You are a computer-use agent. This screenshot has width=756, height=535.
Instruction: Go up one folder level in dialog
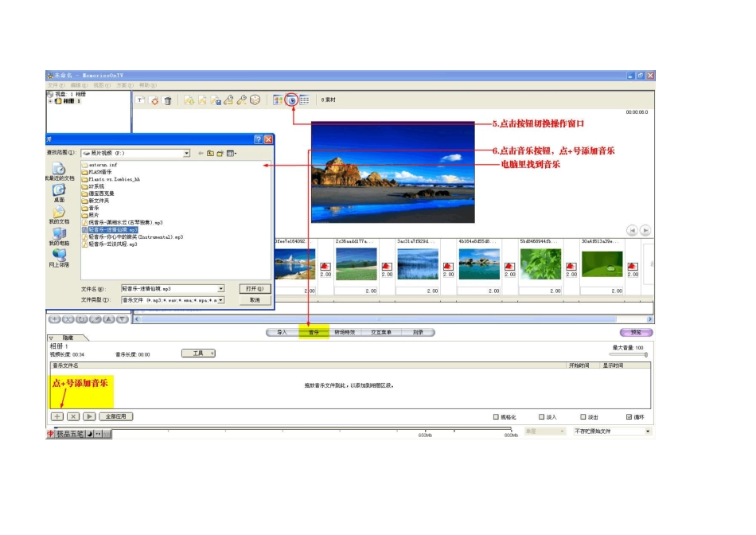point(210,154)
